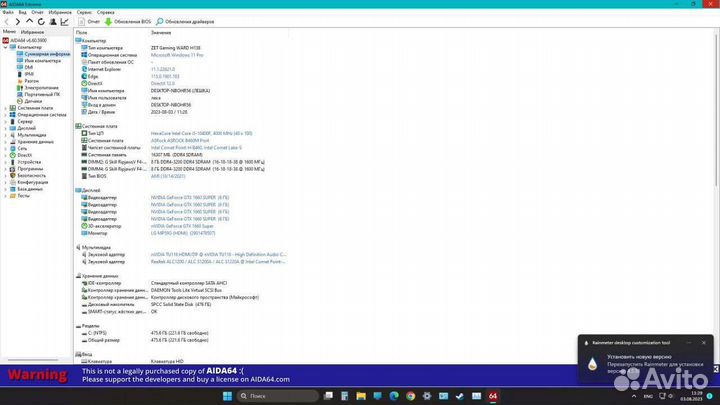Click the AIDA64 icon in the taskbar
Viewport: 720px width, 405px height.
click(x=493, y=396)
